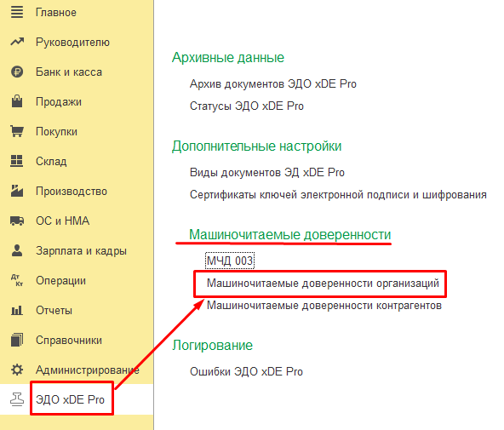The width and height of the screenshot is (504, 430).
Task: Click the shopping cart icon for Покупки
Action: 17,131
